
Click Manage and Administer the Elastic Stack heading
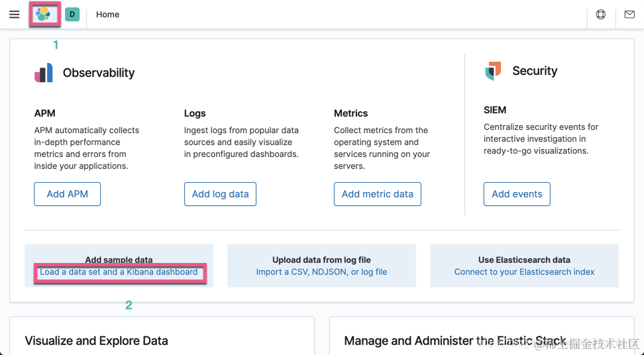click(x=455, y=341)
